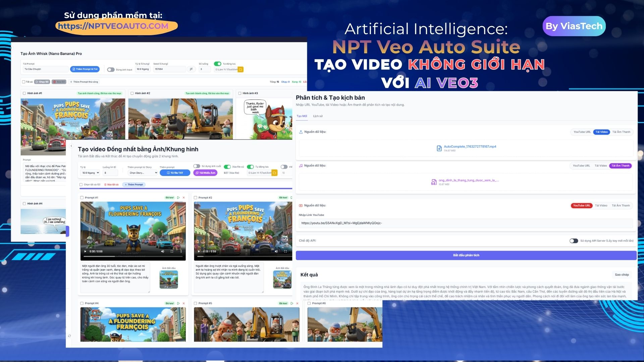Click Xóa tất cả delete all link
644x362 pixels.
click(111, 185)
